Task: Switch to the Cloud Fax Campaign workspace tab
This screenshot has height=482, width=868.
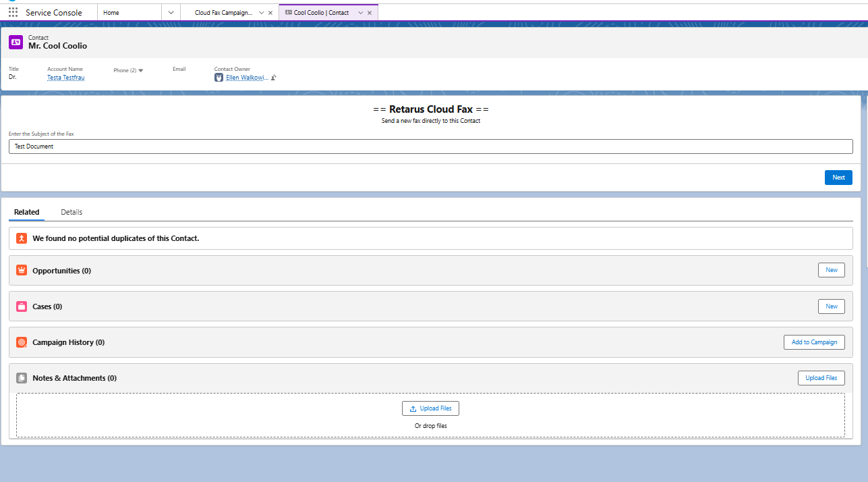Action: (x=223, y=13)
